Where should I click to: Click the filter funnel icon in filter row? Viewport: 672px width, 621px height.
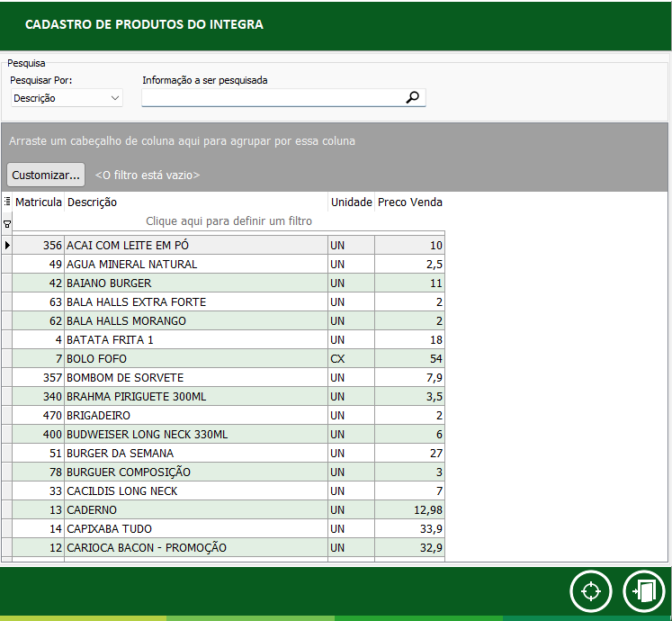7,224
